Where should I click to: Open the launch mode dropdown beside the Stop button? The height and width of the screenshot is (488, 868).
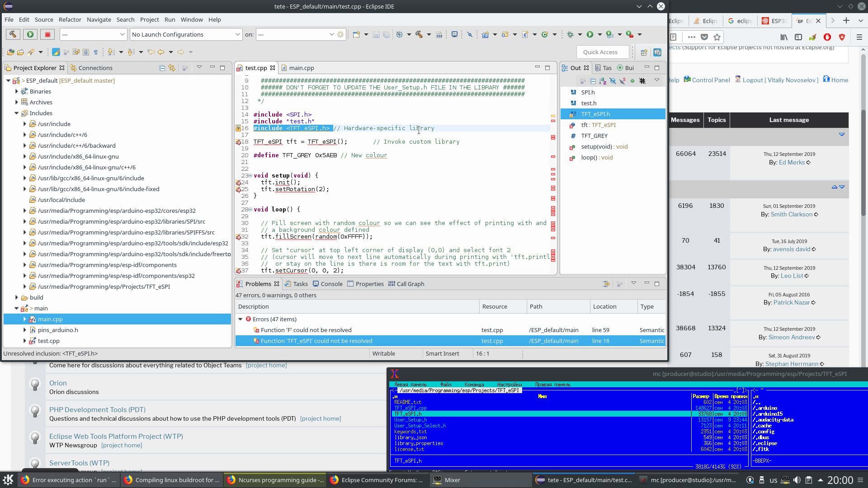(93, 34)
